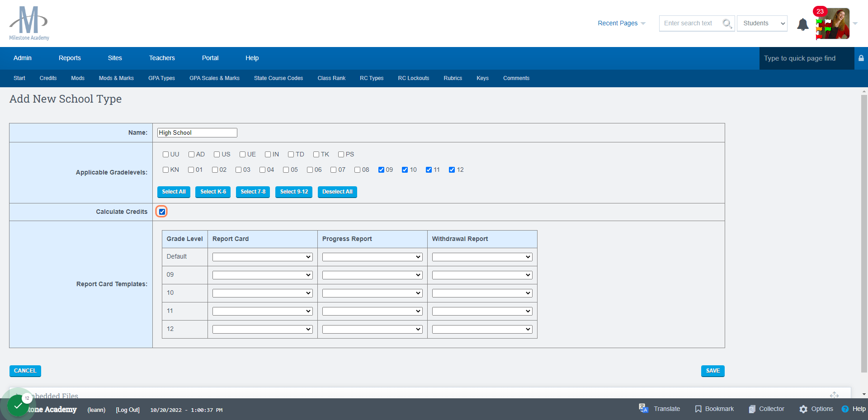Click the Bookmark icon in footer
The height and width of the screenshot is (420, 868).
click(x=698, y=409)
